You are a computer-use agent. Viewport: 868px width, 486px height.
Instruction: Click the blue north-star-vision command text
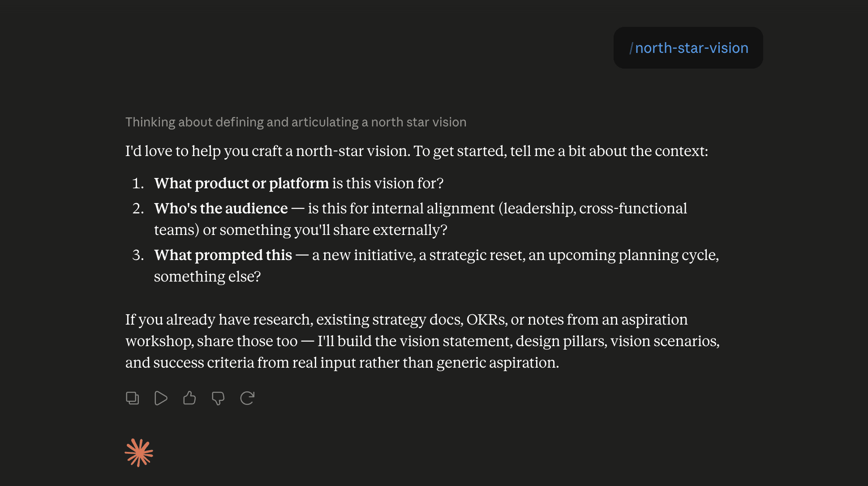(x=692, y=48)
